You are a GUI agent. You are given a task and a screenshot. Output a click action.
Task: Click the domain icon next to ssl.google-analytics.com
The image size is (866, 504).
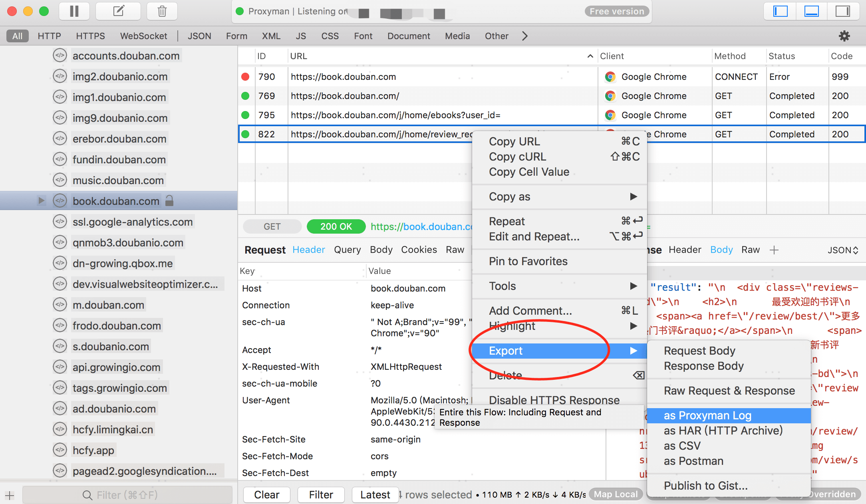click(x=60, y=221)
